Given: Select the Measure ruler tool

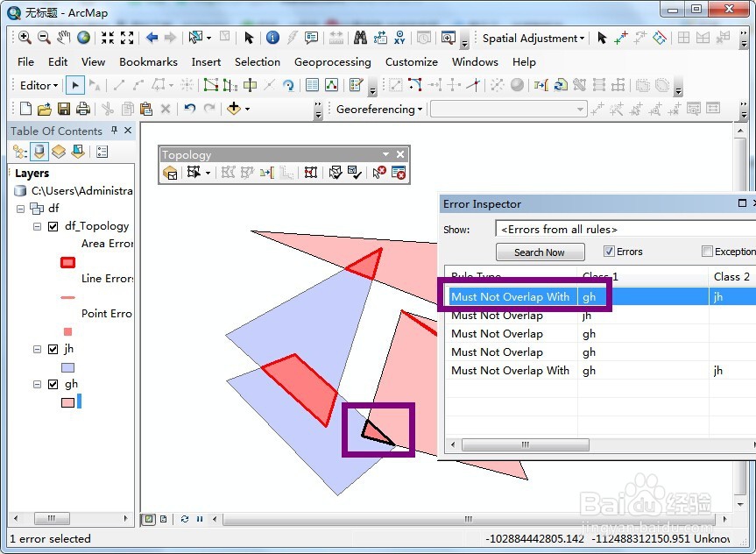Looking at the screenshot, I should [x=336, y=38].
